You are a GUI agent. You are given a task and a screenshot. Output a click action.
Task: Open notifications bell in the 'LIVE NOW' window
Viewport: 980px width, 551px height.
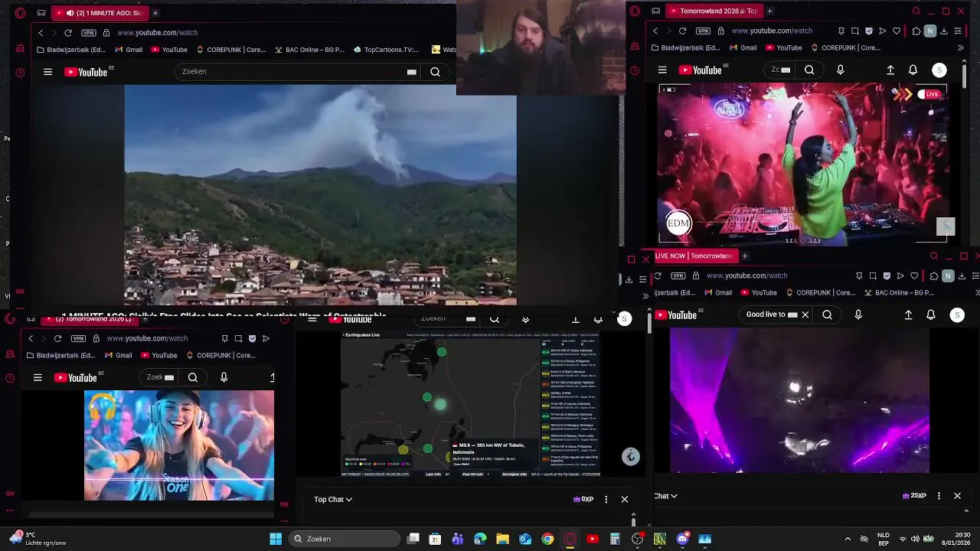click(931, 315)
